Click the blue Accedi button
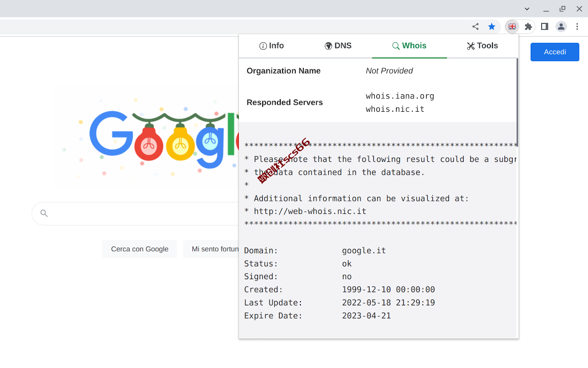Viewport: 588px width, 368px height. (x=555, y=52)
